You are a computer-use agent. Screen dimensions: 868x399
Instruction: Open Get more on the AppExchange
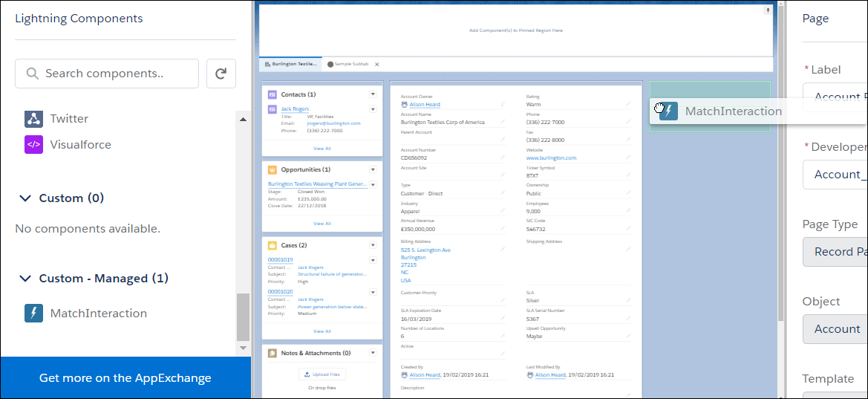(125, 378)
